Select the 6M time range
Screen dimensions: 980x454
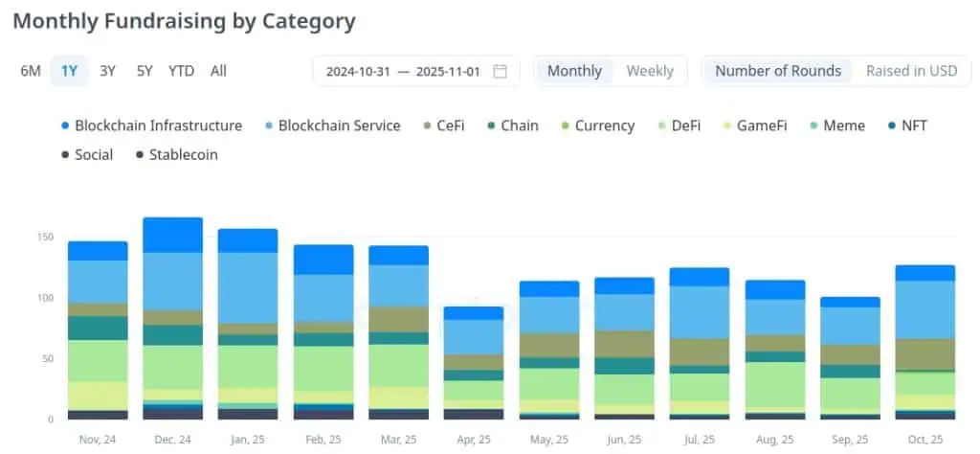click(31, 71)
